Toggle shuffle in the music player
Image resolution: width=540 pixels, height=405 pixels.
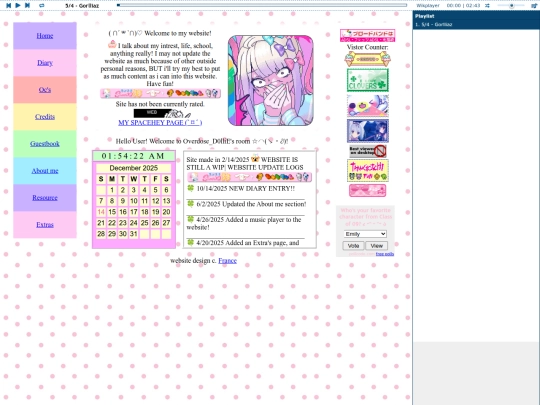click(x=487, y=6)
